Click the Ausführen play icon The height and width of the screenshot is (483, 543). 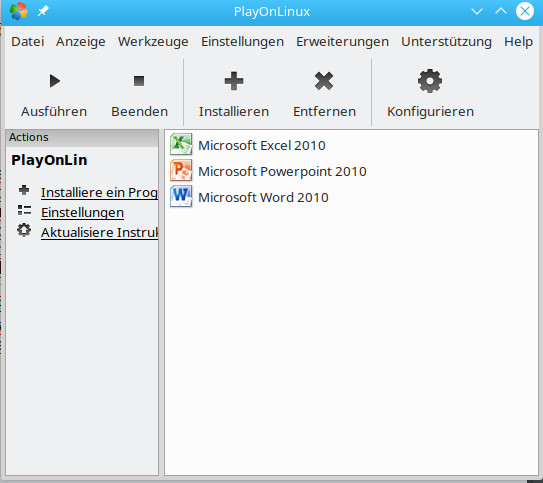tap(55, 81)
